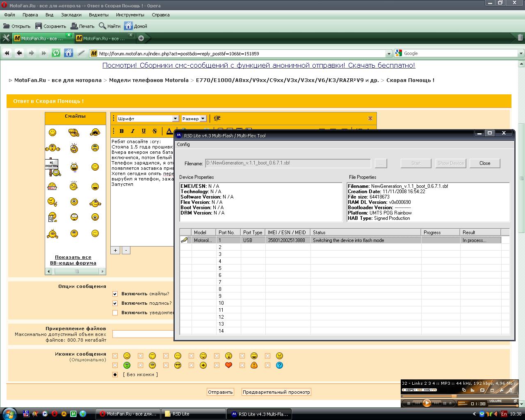
Task: Click AIMP stop button
Action: pos(409,403)
